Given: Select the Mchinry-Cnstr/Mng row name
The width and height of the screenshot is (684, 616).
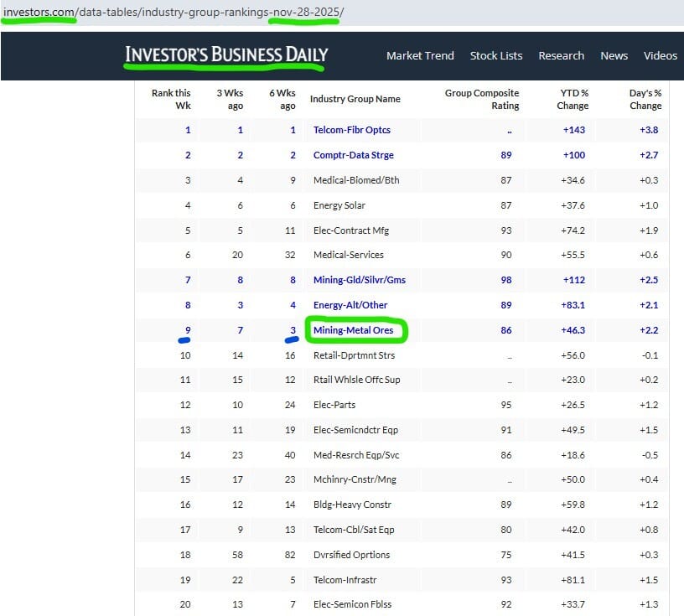Looking at the screenshot, I should (355, 480).
